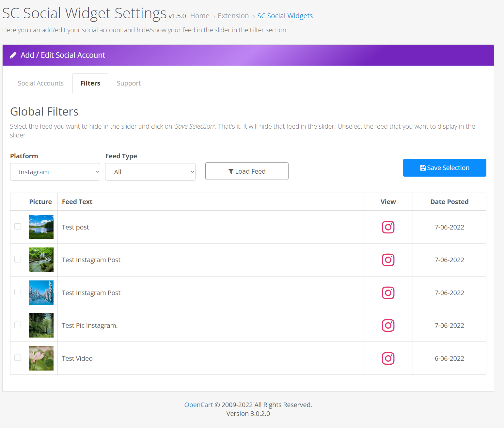
Task: Open the Platform dropdown showing Instagram
Action: [x=55, y=172]
